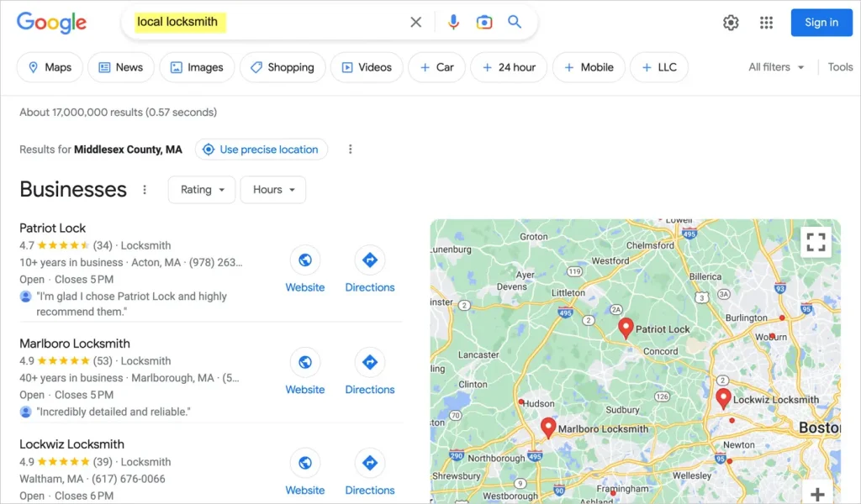Click the Businesses section heading
This screenshot has height=504, width=861.
point(73,190)
